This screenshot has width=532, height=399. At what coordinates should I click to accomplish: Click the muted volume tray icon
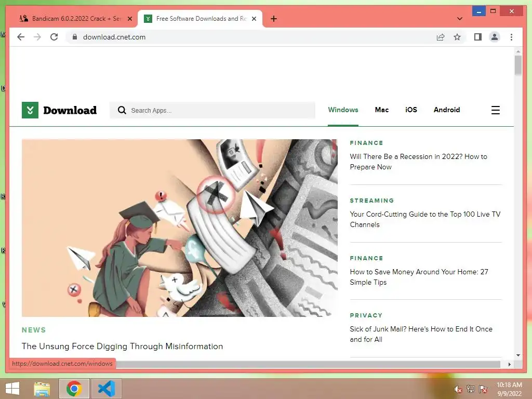click(458, 389)
